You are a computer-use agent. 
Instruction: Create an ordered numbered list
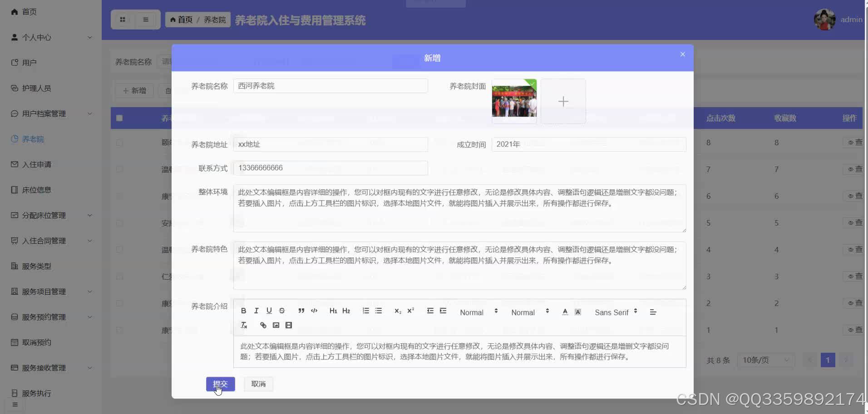tap(366, 311)
